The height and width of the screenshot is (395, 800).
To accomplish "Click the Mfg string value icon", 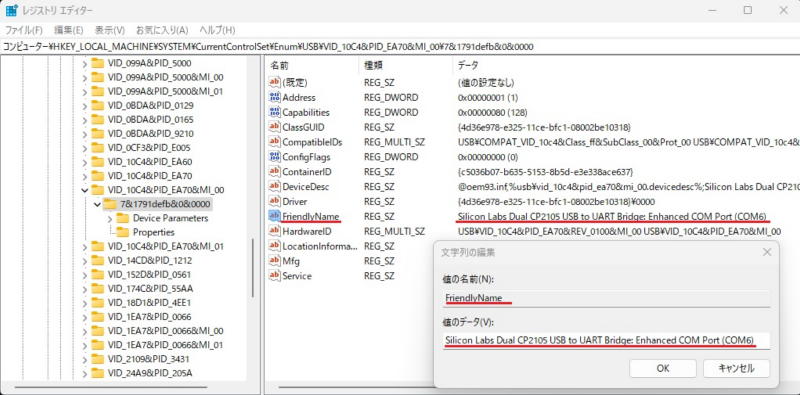I will tap(274, 261).
